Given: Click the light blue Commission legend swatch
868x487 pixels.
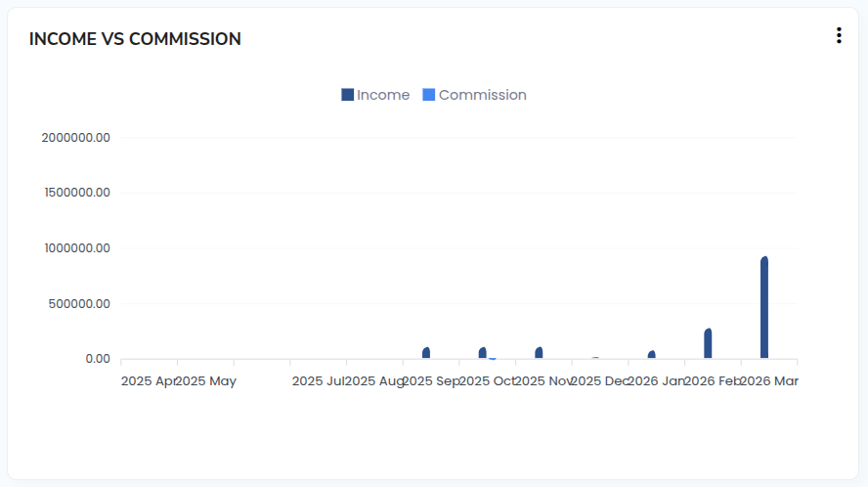Looking at the screenshot, I should [429, 95].
